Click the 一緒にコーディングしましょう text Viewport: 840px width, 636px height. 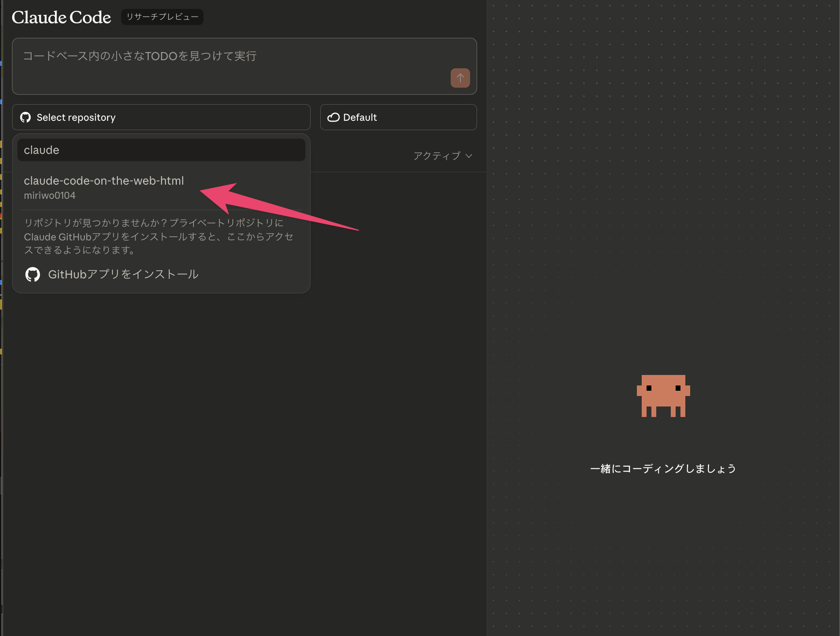click(663, 469)
